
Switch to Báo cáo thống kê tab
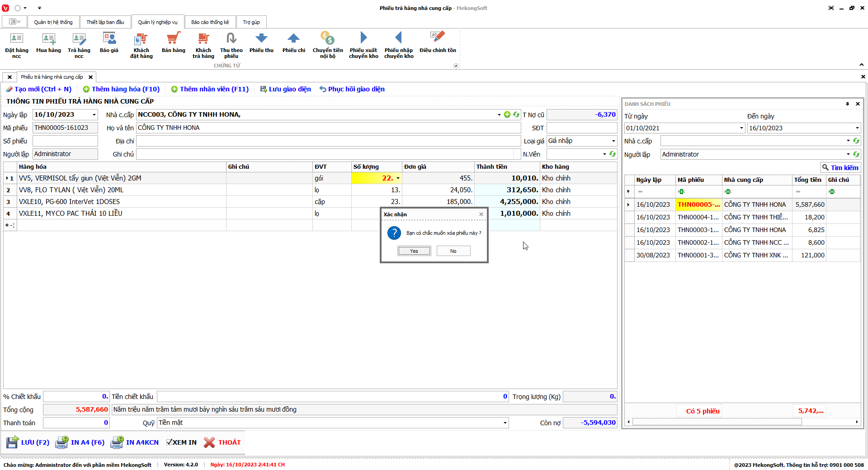pos(210,22)
